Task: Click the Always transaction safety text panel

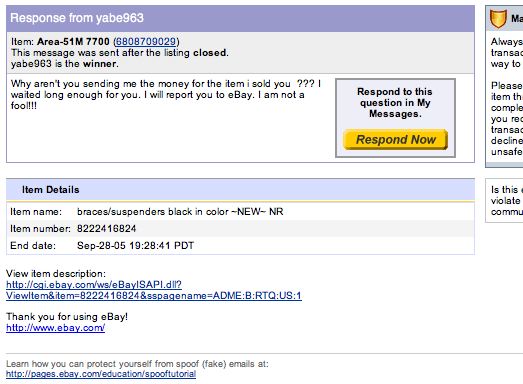Action: coord(507,97)
